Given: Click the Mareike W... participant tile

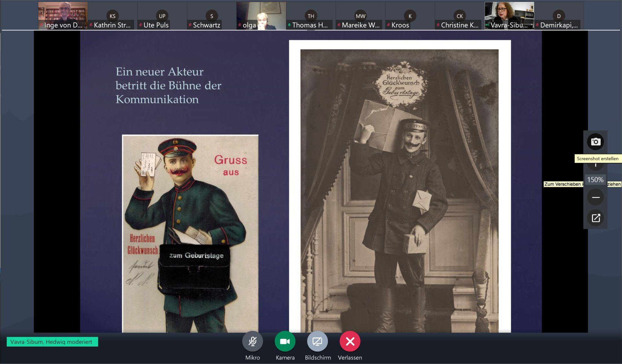Looking at the screenshot, I should pos(360,16).
